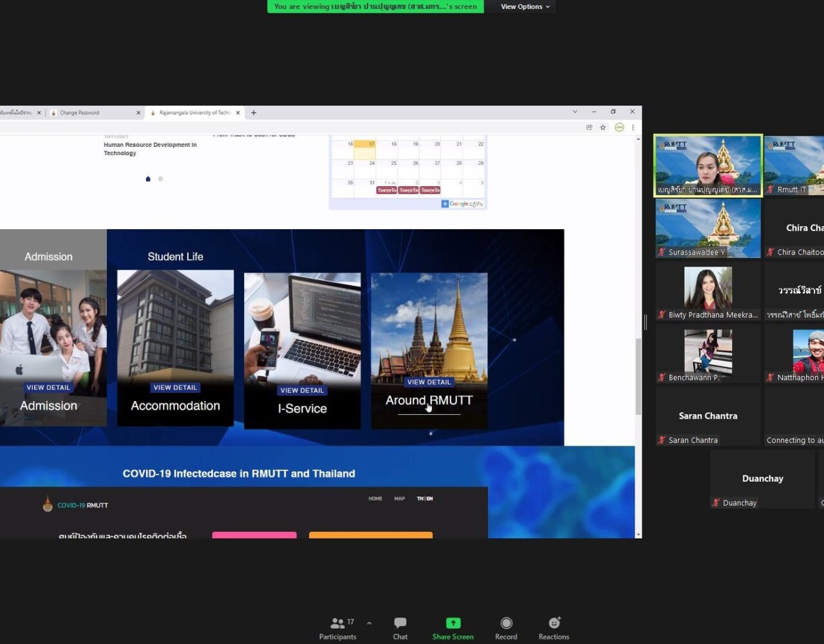Open the Zoom Chat panel

pyautogui.click(x=400, y=629)
